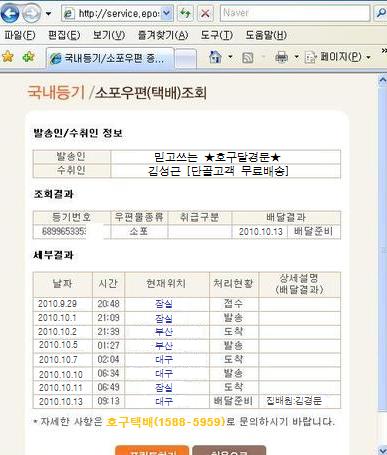Click the 국내등기 heading text

pyautogui.click(x=56, y=92)
